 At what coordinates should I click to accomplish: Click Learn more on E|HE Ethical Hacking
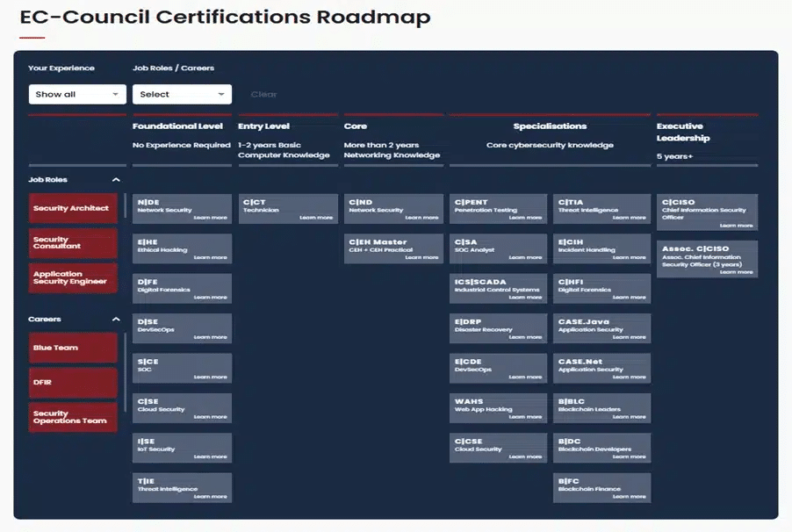[x=210, y=258]
